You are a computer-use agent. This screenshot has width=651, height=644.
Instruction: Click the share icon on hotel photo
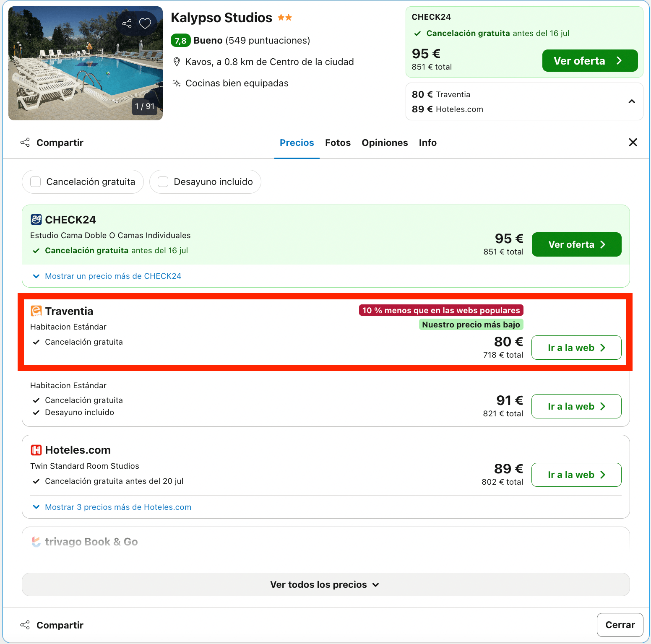pyautogui.click(x=127, y=23)
